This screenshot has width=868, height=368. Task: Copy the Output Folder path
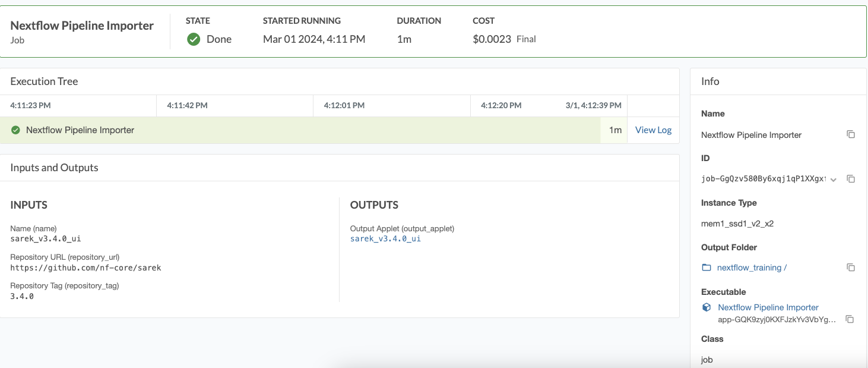tap(851, 268)
